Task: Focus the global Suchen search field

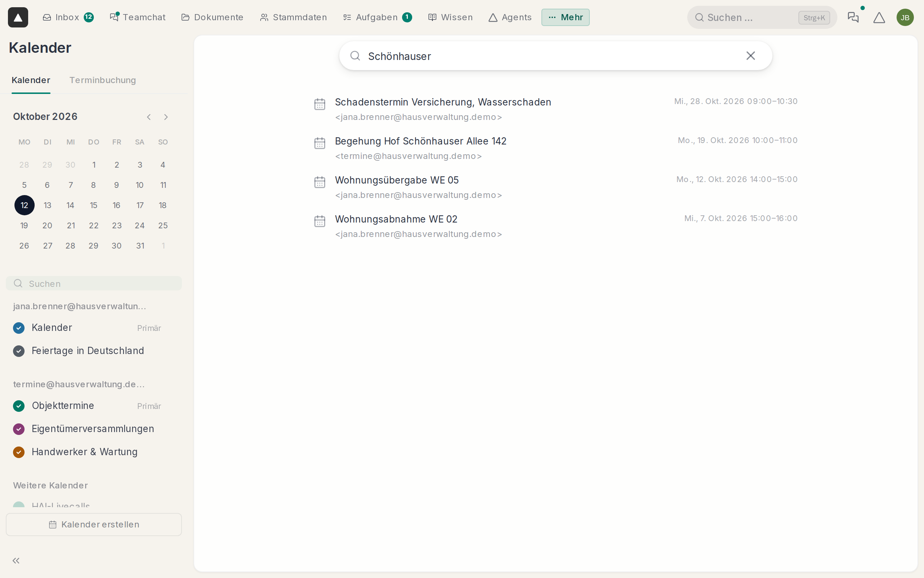Action: tap(762, 17)
